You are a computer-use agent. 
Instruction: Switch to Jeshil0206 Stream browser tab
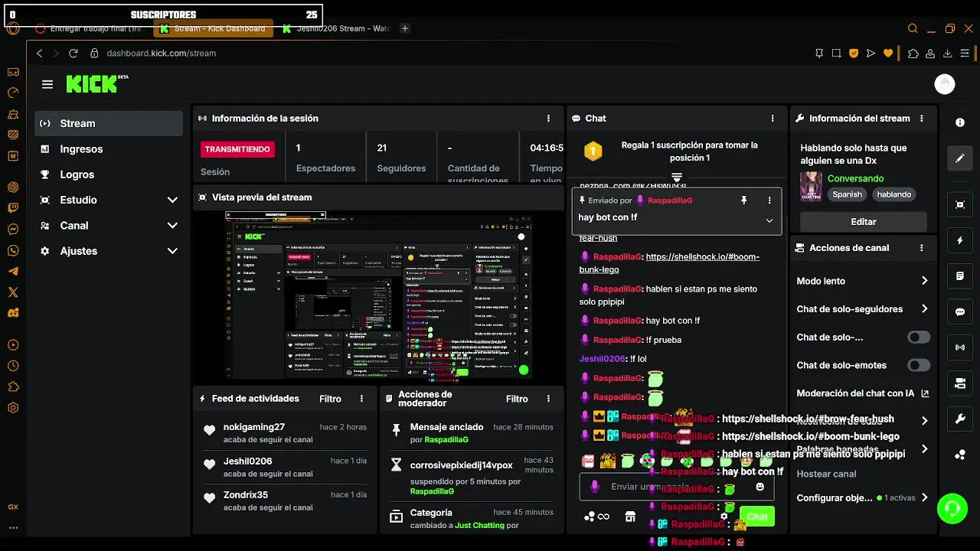[x=335, y=28]
